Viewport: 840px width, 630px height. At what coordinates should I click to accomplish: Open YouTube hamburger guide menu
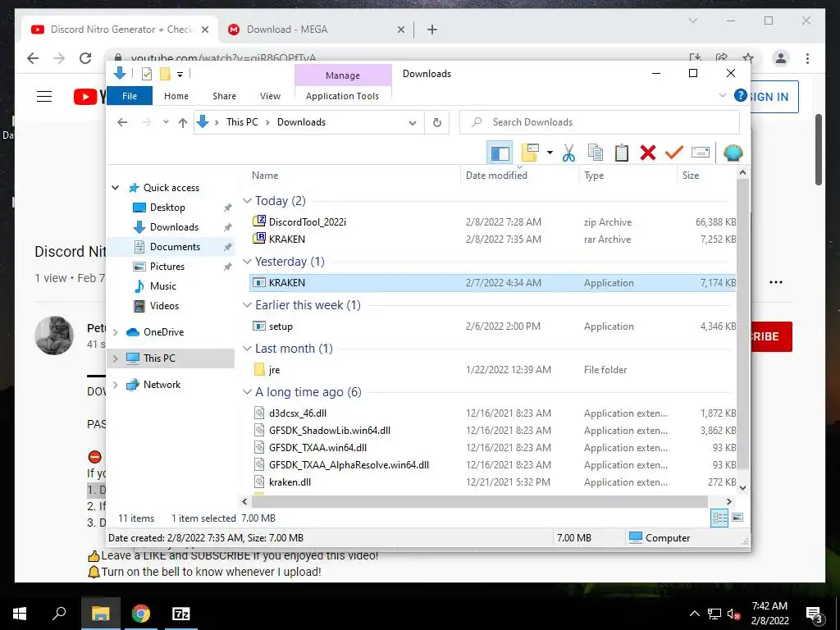44,97
